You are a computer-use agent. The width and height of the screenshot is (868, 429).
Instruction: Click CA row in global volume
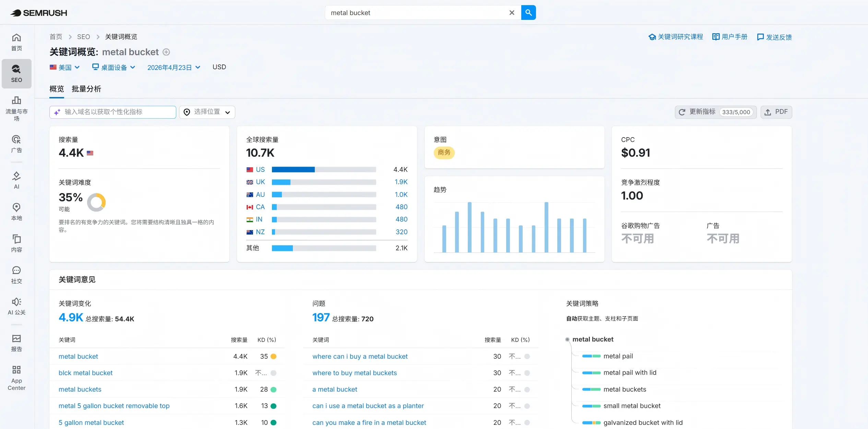(327, 207)
